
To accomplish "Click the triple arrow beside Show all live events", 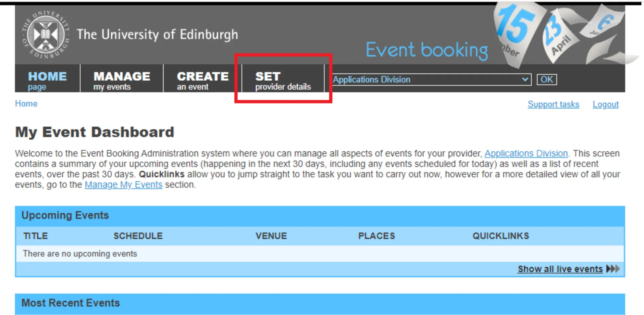I will pyautogui.click(x=613, y=269).
